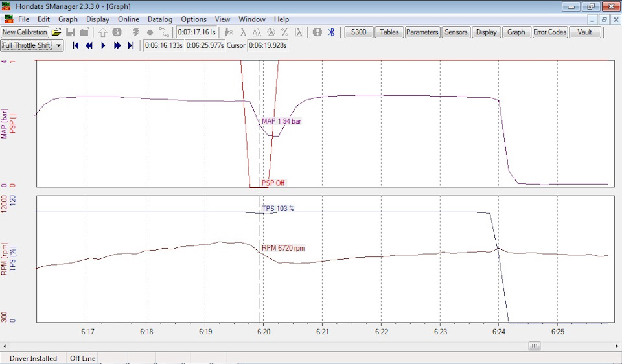The height and width of the screenshot is (364, 622).
Task: Click the start time field 0:06:16.133s
Action: tap(163, 45)
